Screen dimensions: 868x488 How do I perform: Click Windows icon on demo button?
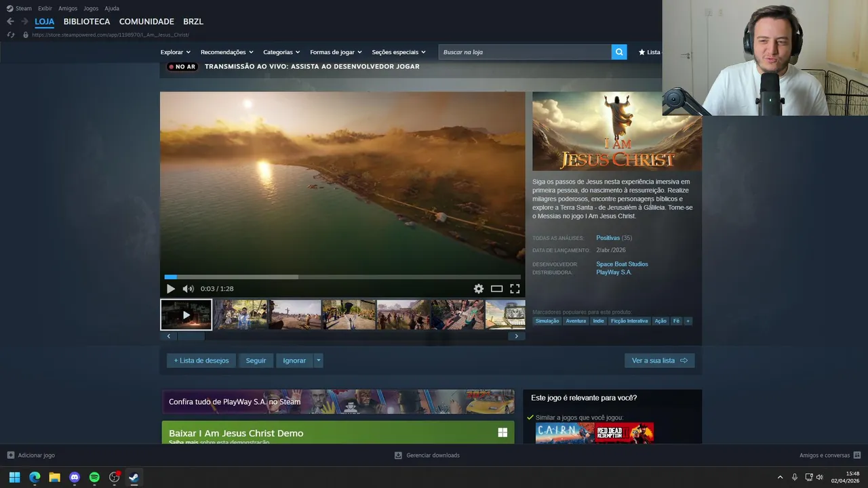(502, 432)
